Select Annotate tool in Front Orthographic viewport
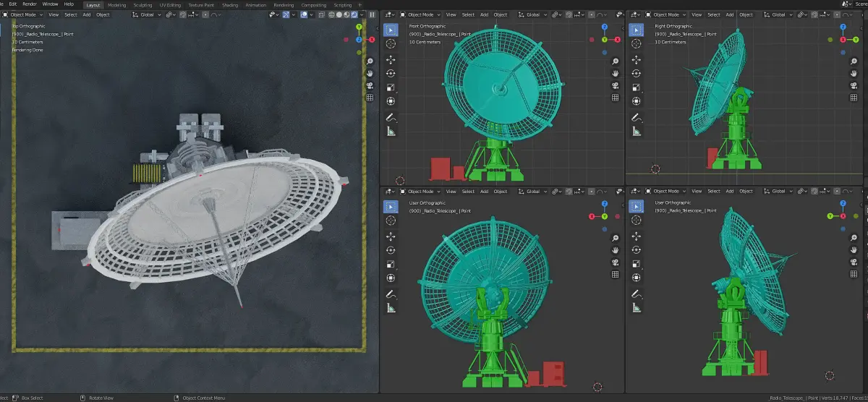 click(391, 117)
